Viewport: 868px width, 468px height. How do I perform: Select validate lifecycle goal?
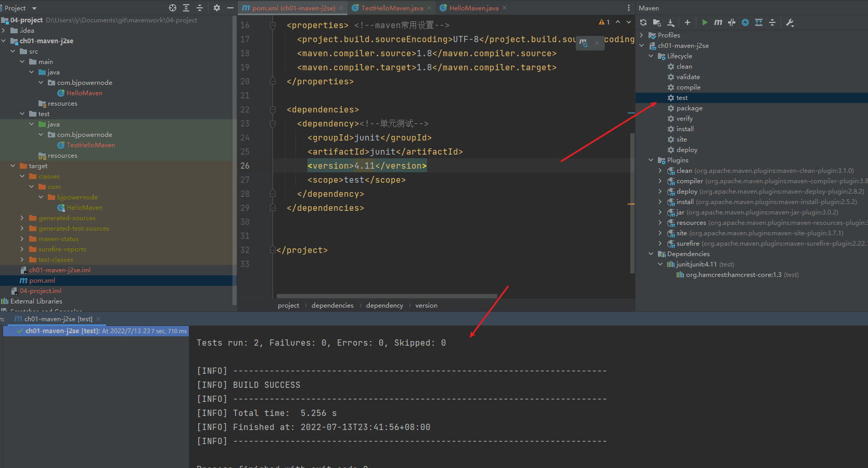(688, 77)
